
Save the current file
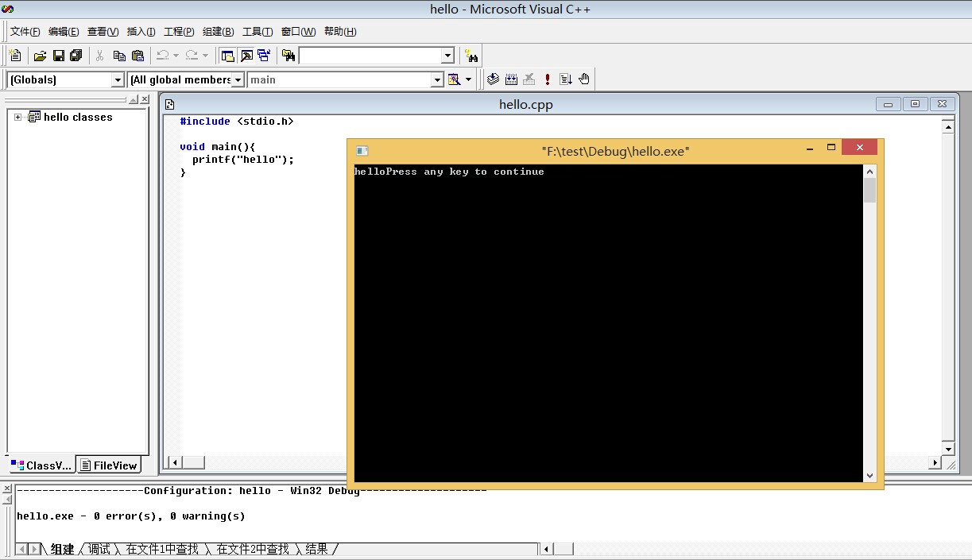coord(58,56)
